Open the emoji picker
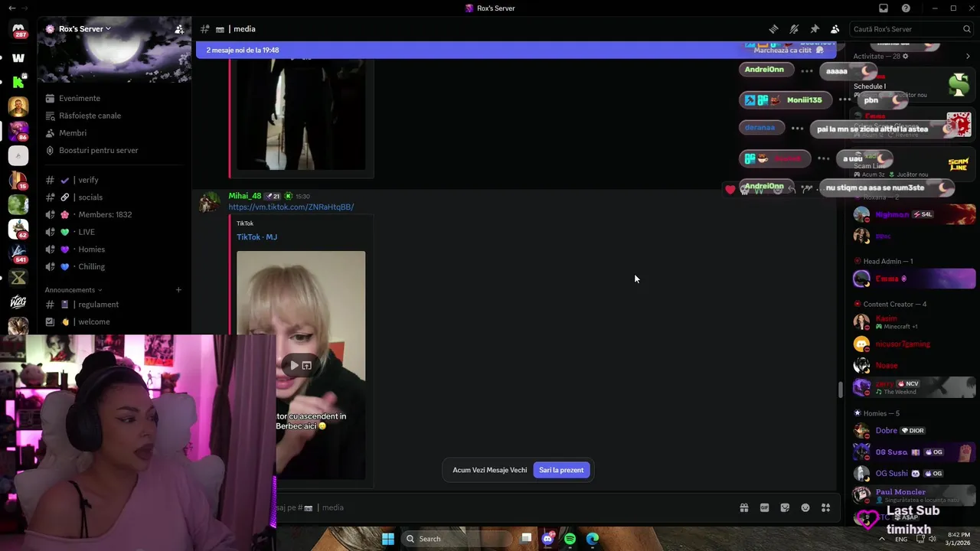980x551 pixels. [x=805, y=507]
